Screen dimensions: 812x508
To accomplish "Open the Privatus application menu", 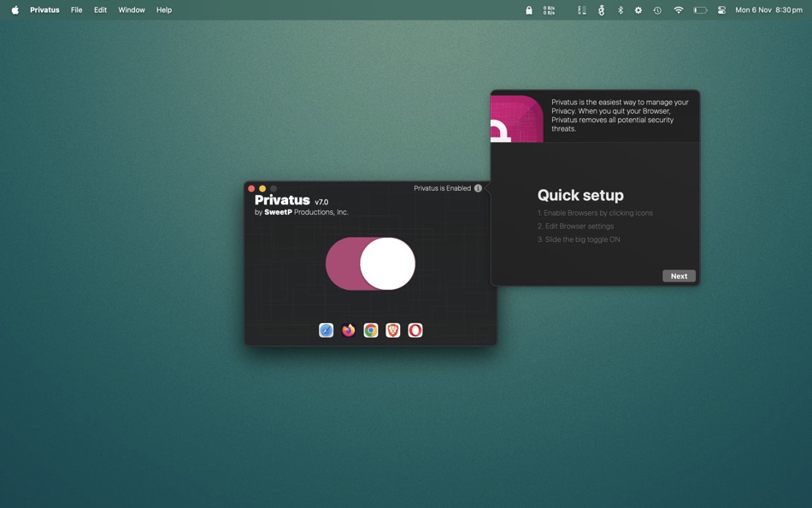I will pyautogui.click(x=44, y=10).
